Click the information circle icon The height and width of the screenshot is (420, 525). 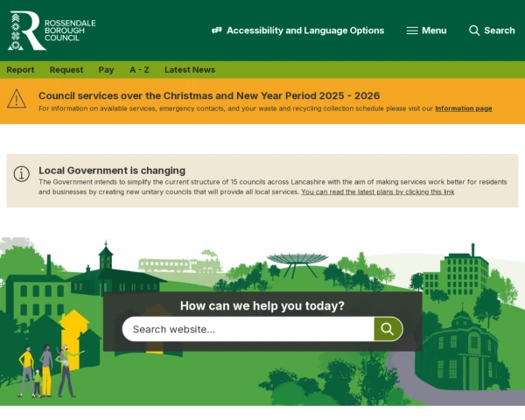click(x=22, y=174)
